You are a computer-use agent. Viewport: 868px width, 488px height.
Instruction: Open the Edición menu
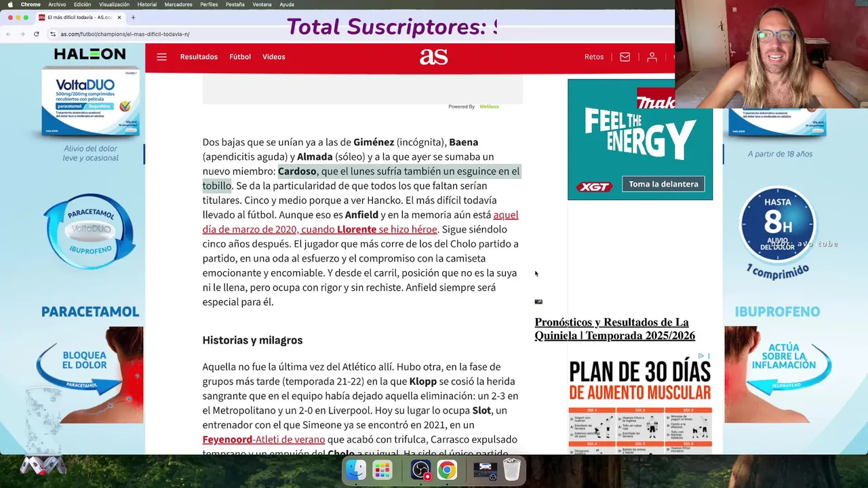[82, 4]
